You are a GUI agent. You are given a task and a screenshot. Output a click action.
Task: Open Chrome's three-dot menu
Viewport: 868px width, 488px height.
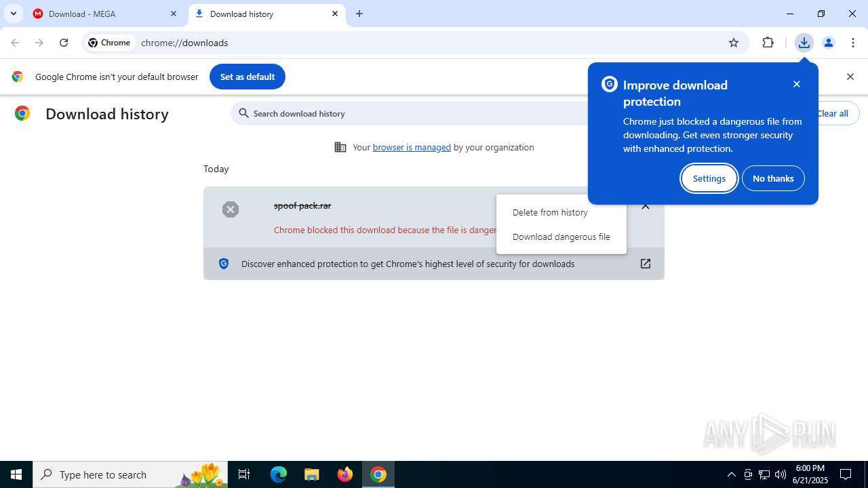tap(853, 43)
